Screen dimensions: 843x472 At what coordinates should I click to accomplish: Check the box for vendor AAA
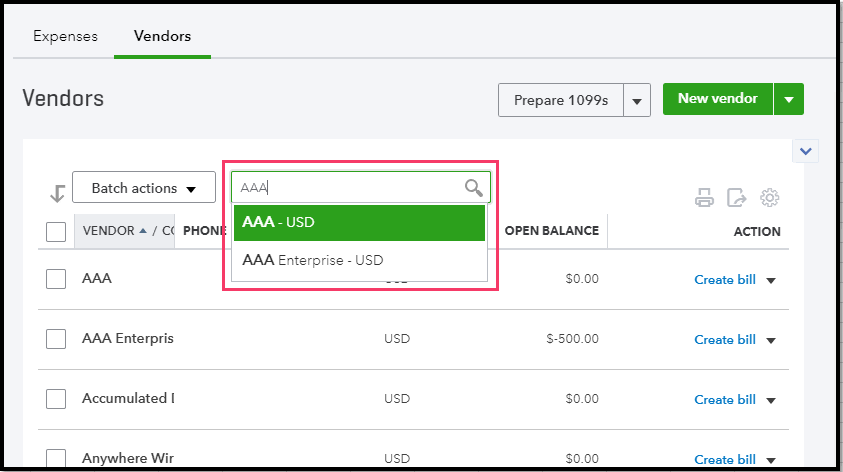click(x=56, y=279)
